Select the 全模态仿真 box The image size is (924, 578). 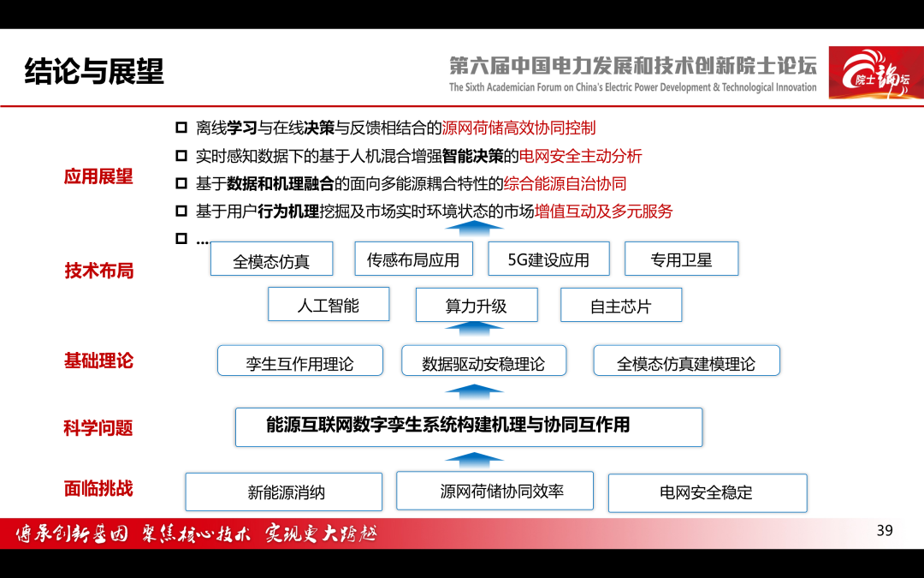(x=272, y=259)
